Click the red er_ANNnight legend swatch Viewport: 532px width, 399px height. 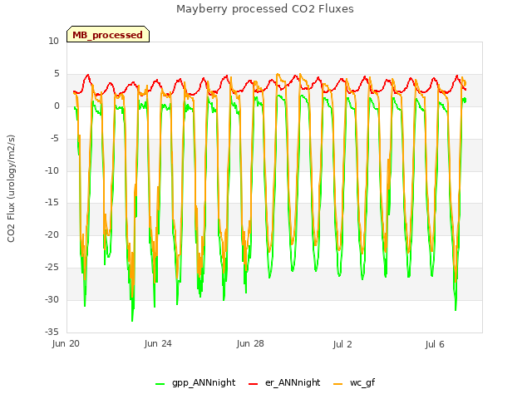click(x=253, y=384)
